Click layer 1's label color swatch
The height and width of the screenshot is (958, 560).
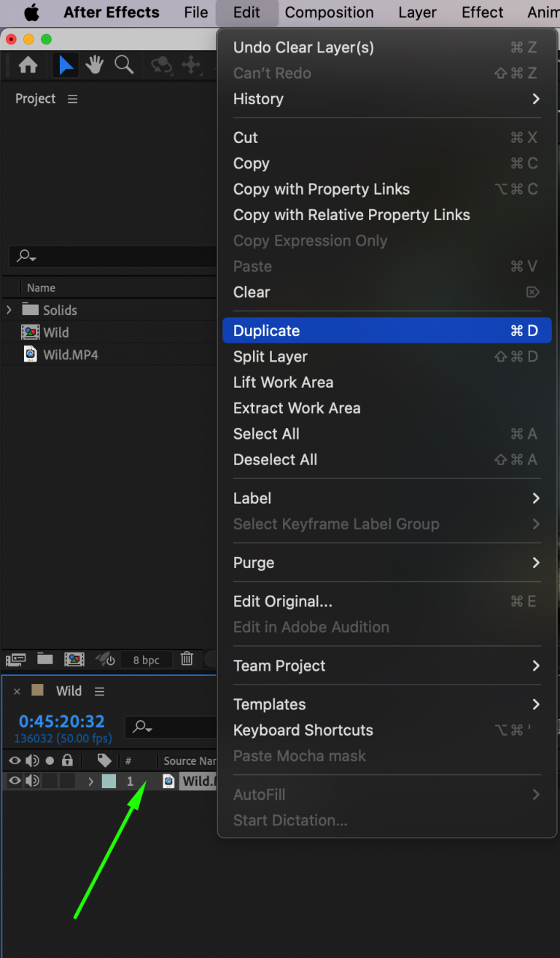pyautogui.click(x=108, y=780)
